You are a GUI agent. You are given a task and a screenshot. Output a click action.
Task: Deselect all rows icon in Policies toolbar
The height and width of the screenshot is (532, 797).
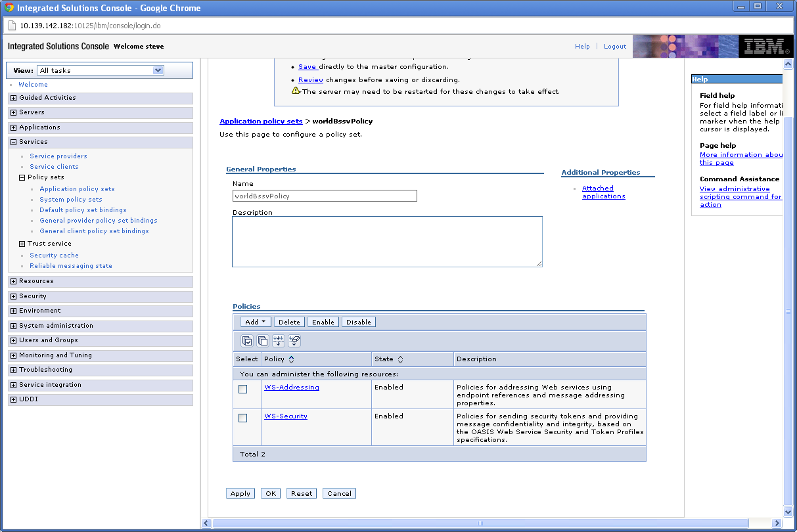[x=263, y=341]
